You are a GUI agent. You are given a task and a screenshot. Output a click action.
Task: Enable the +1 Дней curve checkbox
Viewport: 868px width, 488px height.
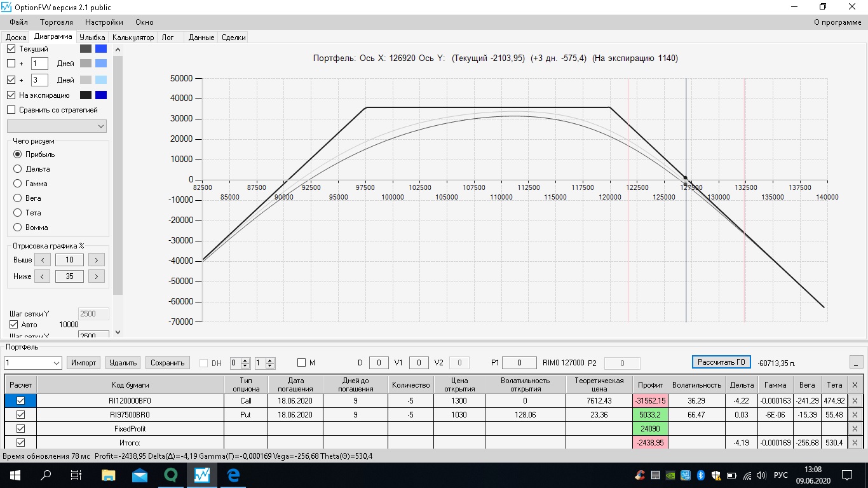pos(11,64)
